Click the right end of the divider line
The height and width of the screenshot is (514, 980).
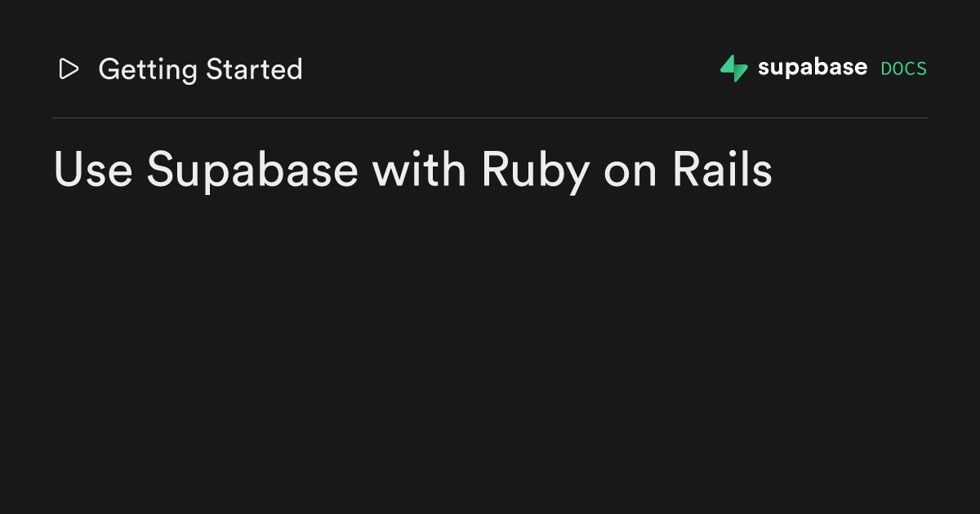924,118
